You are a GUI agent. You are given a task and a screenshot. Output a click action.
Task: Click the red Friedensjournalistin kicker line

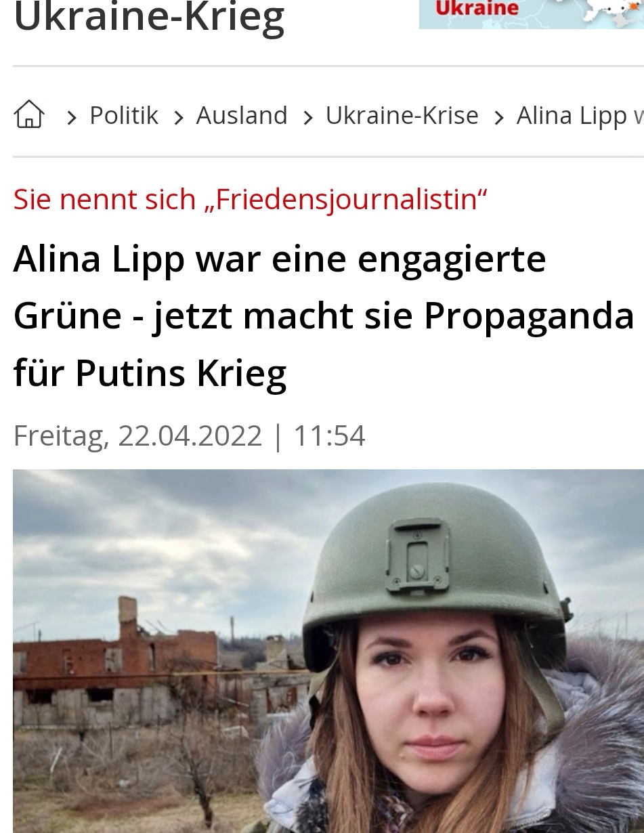(250, 200)
